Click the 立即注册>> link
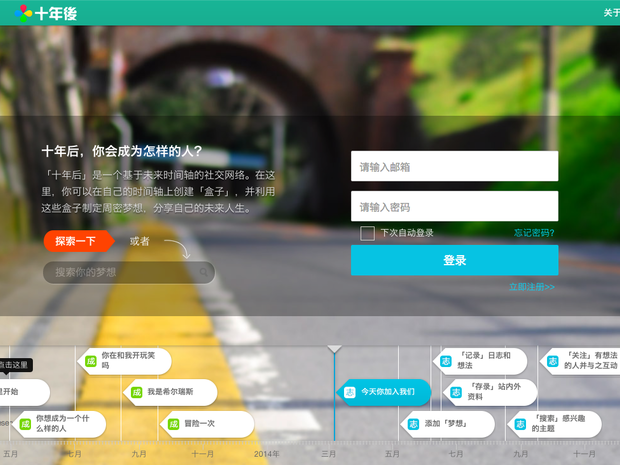The width and height of the screenshot is (620, 465). (x=531, y=287)
